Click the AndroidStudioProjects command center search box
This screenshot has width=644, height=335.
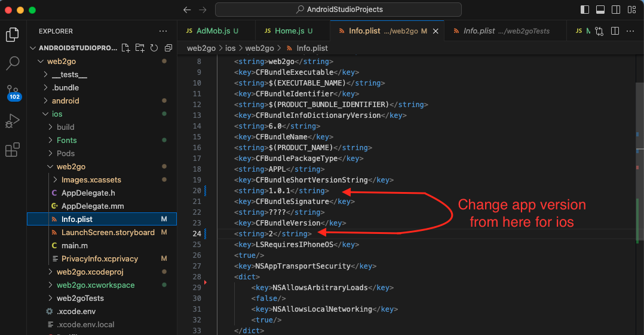[x=338, y=10]
